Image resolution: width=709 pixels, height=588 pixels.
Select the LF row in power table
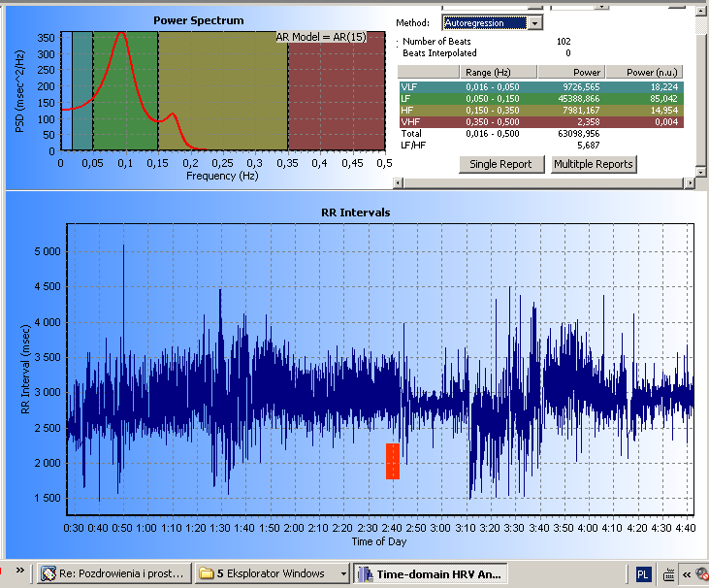[541, 99]
